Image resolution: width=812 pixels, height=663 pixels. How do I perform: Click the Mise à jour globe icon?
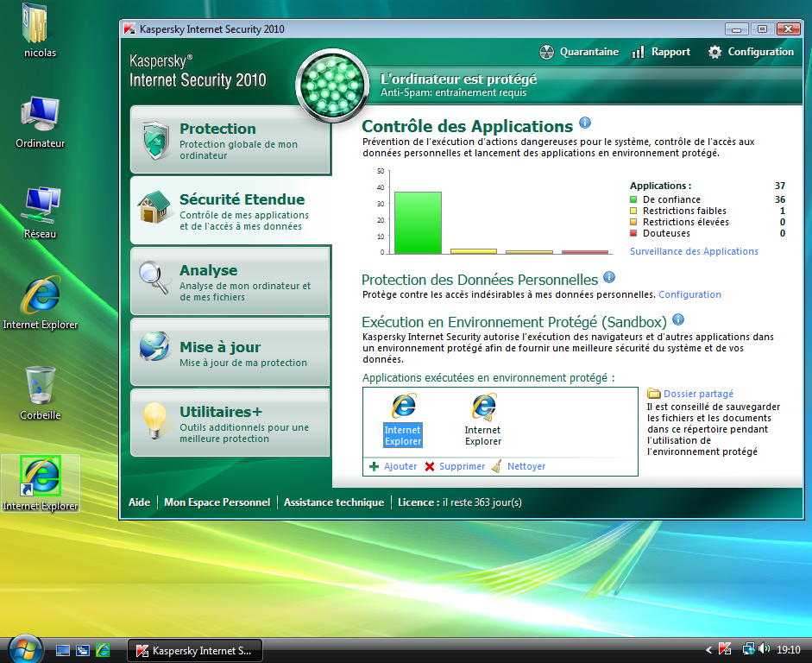(154, 346)
